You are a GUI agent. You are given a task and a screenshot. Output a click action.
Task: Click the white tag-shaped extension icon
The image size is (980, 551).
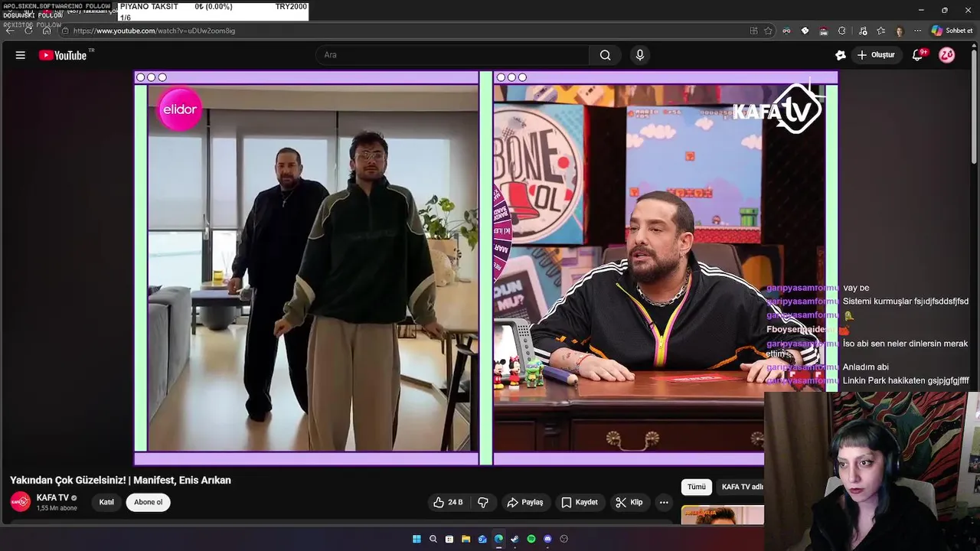[805, 31]
